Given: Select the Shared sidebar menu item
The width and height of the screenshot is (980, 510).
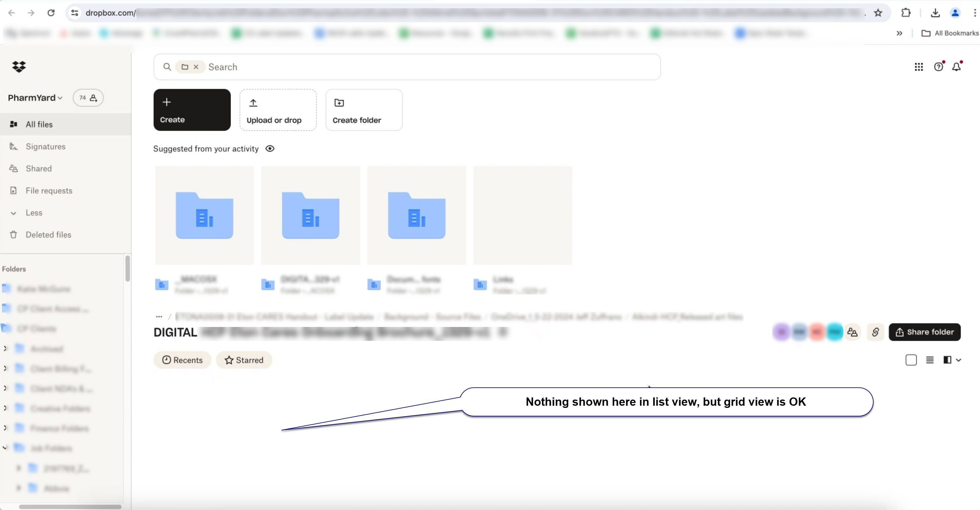Looking at the screenshot, I should click(x=38, y=169).
